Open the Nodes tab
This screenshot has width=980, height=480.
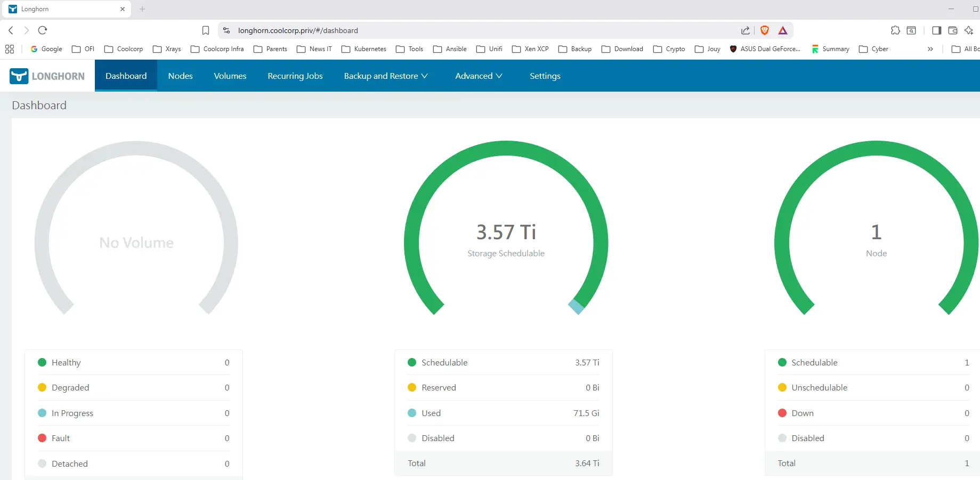(180, 76)
